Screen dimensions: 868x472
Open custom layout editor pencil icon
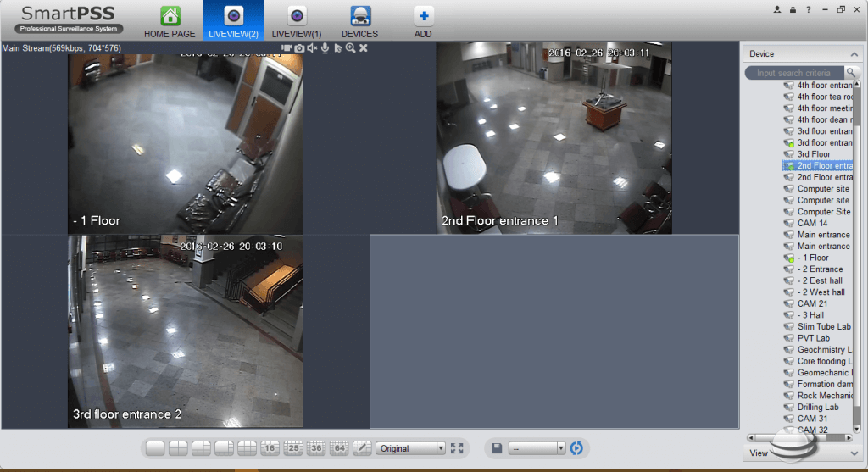(362, 448)
